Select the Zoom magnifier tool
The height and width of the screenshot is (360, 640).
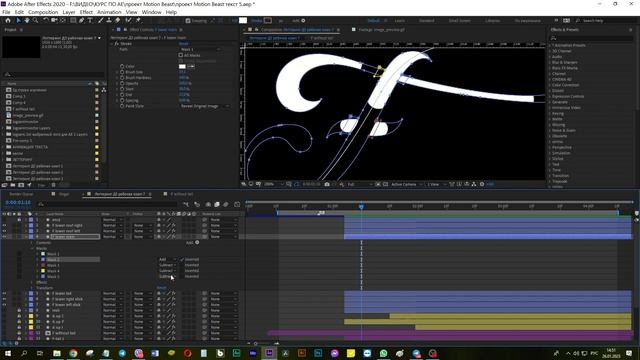click(36, 20)
